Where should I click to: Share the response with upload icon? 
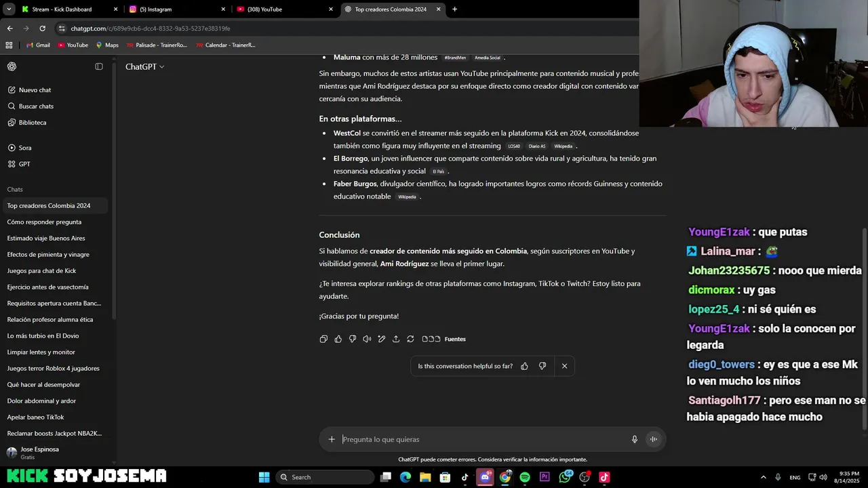click(396, 339)
